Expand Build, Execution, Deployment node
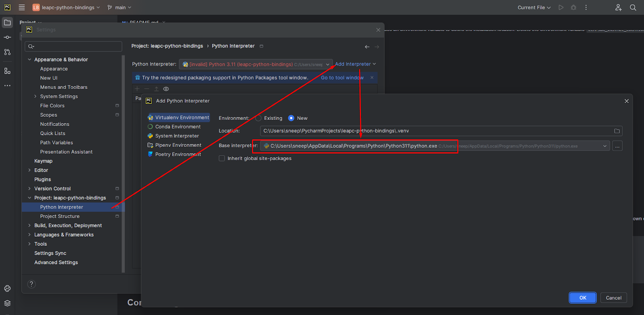 (x=29, y=226)
